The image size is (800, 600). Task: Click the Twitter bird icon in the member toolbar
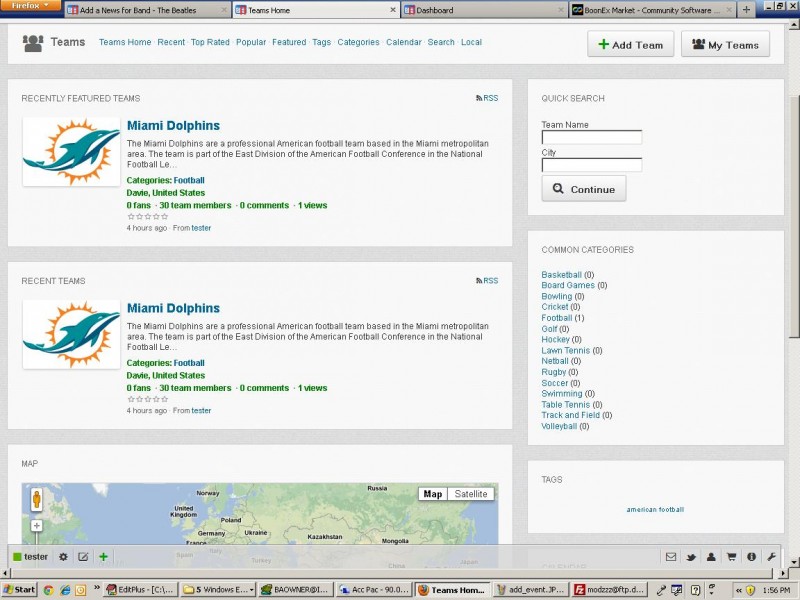pos(691,557)
